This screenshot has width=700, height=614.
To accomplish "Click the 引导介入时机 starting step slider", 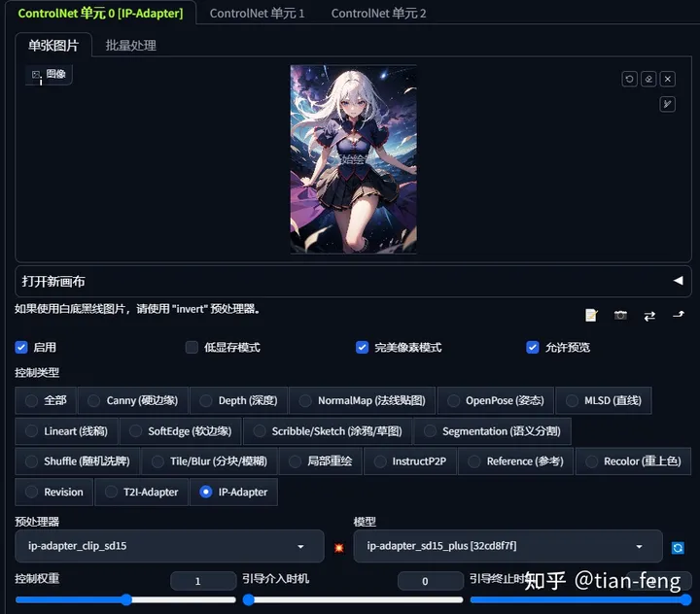I will tap(353, 600).
